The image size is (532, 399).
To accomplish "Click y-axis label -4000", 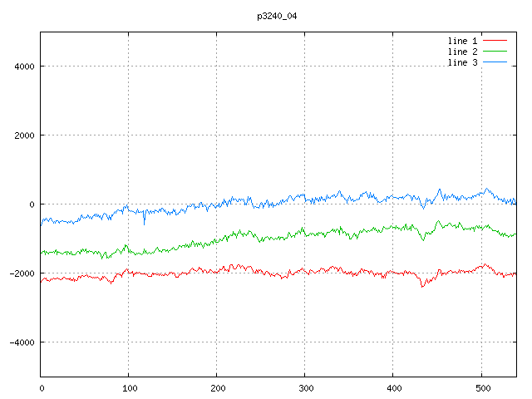I will click(x=22, y=342).
